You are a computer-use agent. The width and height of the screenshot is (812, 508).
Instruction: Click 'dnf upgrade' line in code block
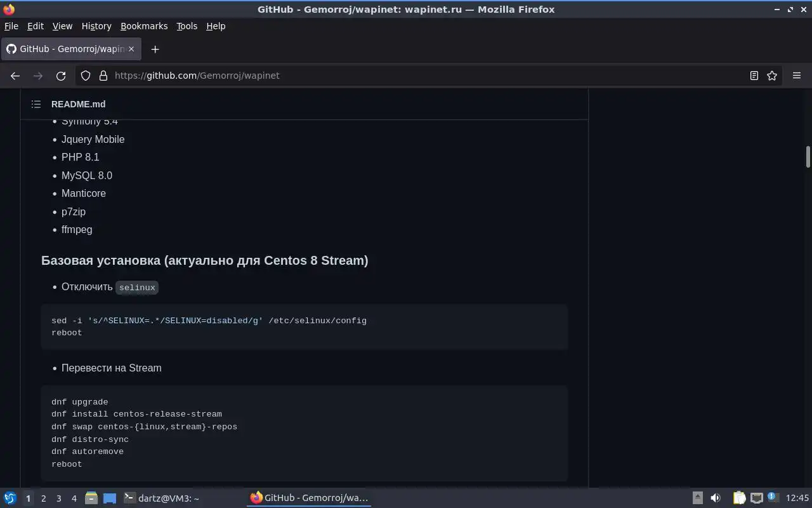click(x=80, y=402)
